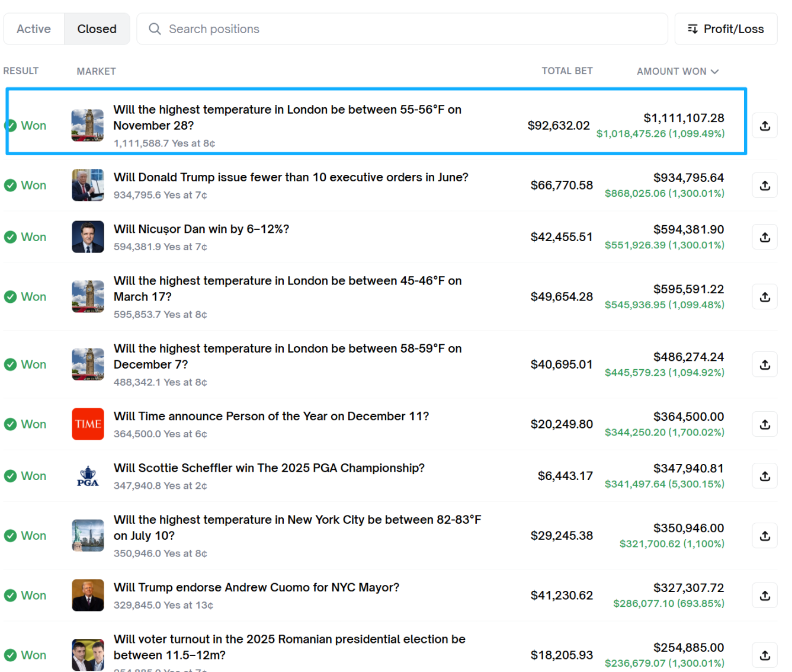
Task: Click share icon for London November 28 bet
Action: coord(765,126)
